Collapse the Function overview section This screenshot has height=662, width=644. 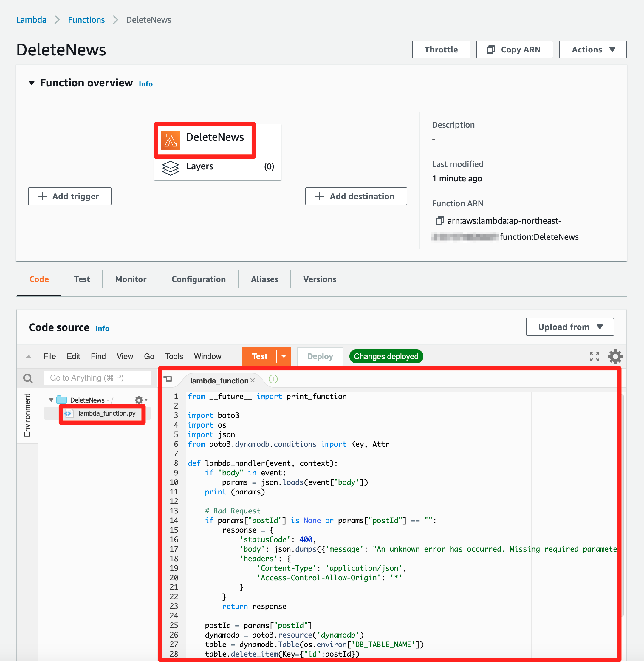(x=32, y=83)
